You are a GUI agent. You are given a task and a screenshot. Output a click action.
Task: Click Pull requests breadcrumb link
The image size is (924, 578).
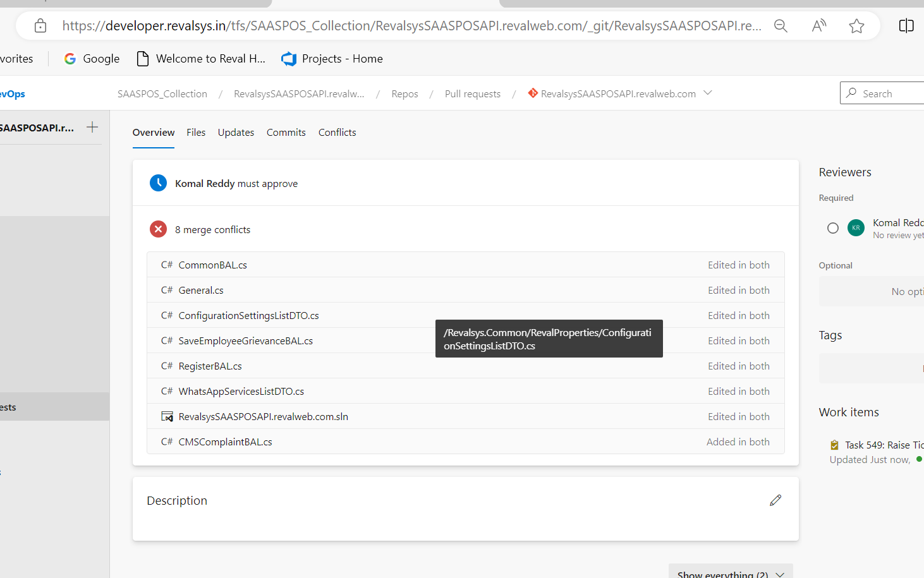472,94
